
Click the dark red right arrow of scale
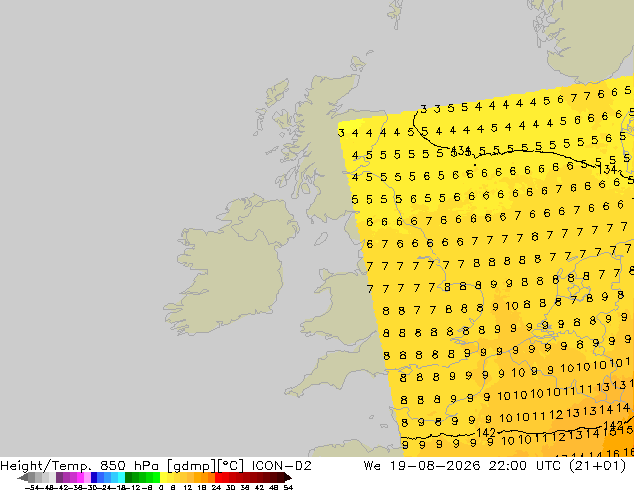288,477
